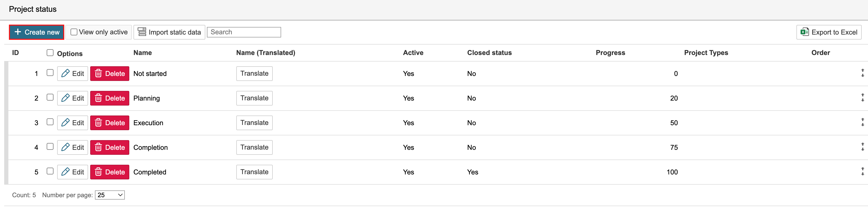Focus the Search input field
The width and height of the screenshot is (868, 209).
point(244,32)
